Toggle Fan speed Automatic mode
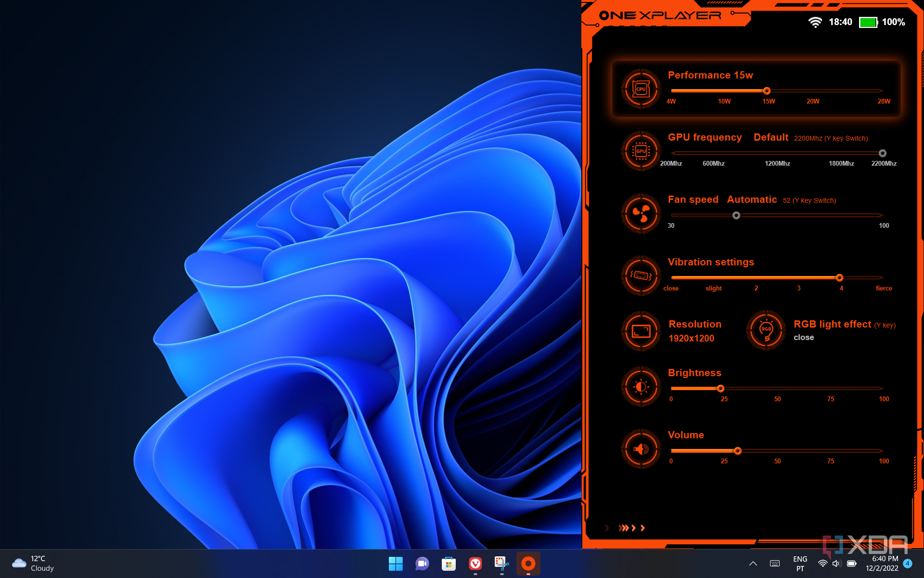 point(751,200)
